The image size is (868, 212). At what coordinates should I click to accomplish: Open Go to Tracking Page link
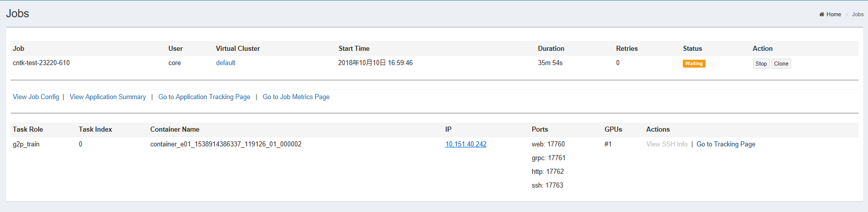[x=726, y=144]
